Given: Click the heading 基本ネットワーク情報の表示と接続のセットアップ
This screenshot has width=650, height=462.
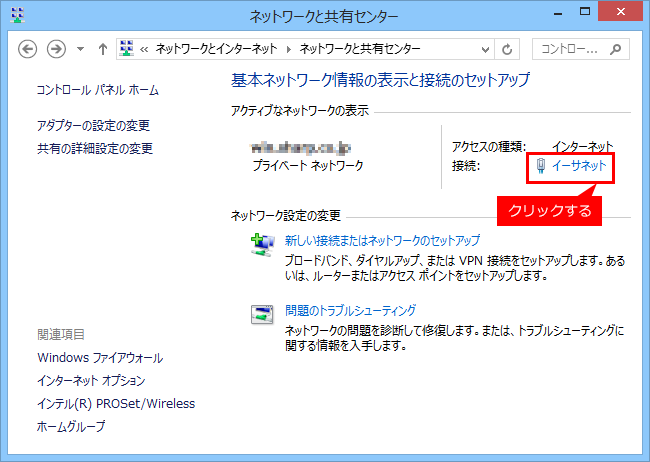Looking at the screenshot, I should (381, 80).
